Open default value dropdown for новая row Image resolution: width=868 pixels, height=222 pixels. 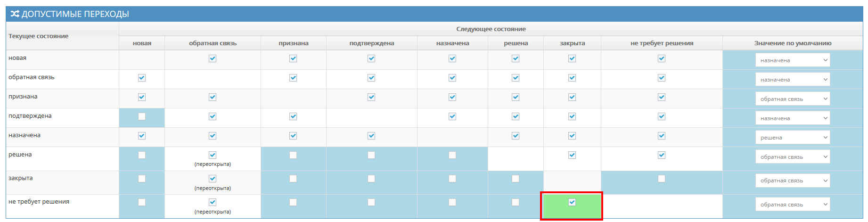(792, 60)
